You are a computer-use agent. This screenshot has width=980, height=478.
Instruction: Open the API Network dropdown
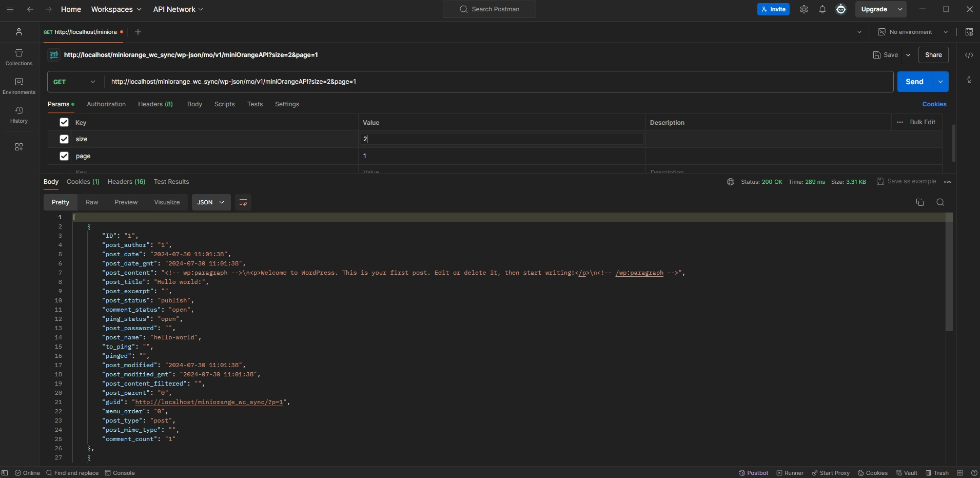178,9
